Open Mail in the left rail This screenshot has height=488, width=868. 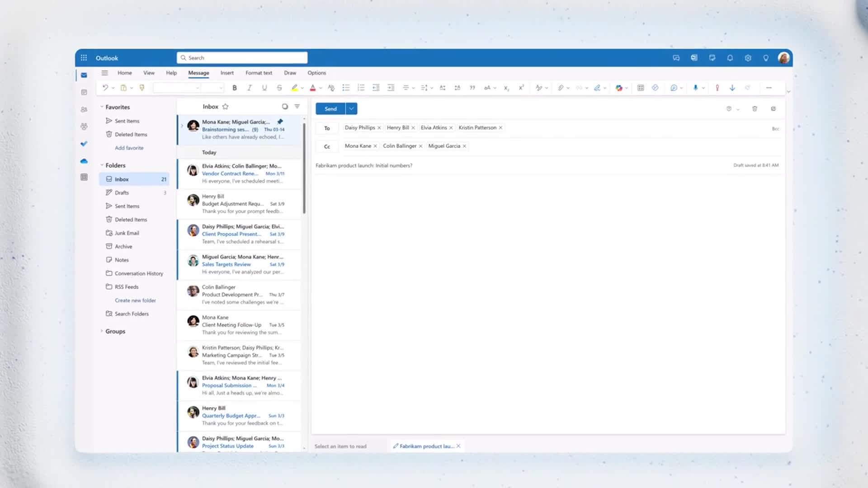(84, 75)
